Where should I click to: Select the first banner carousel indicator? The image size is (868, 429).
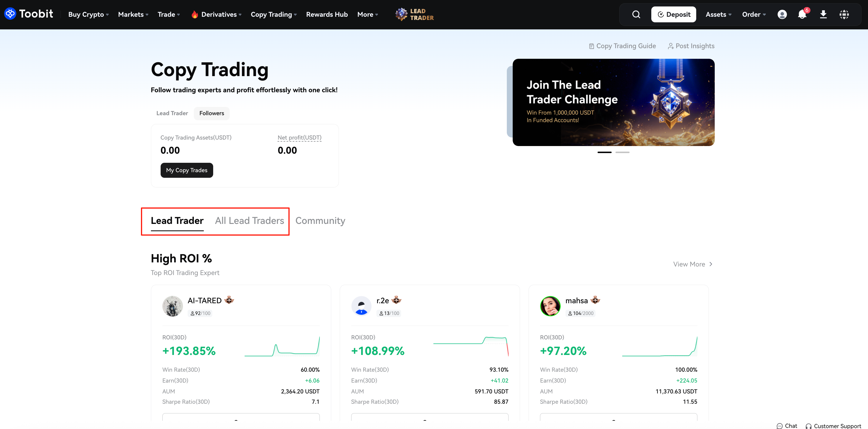point(604,152)
